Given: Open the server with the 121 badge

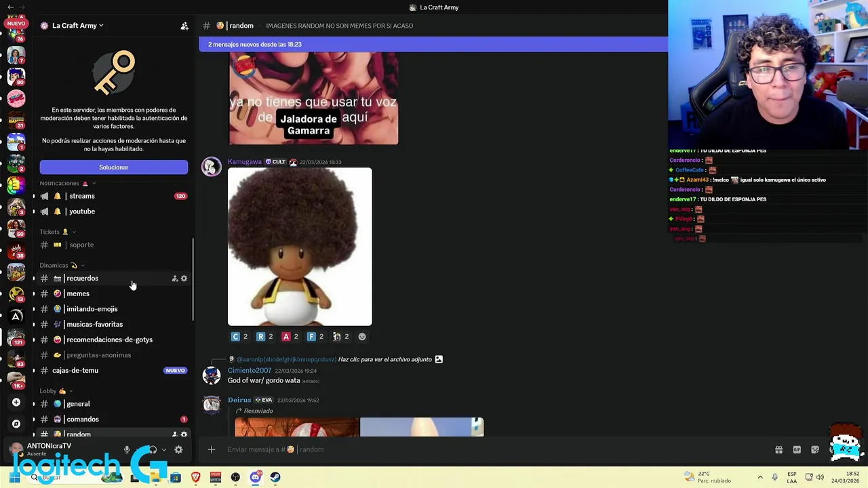Looking at the screenshot, I should [x=16, y=337].
